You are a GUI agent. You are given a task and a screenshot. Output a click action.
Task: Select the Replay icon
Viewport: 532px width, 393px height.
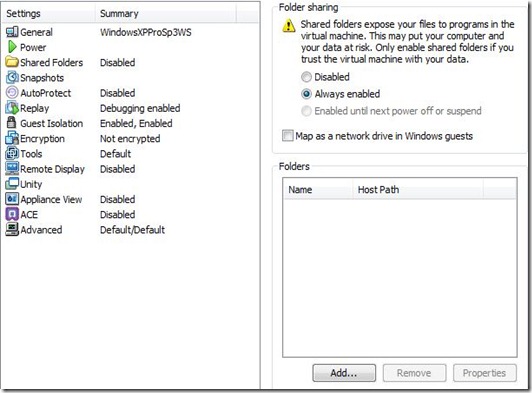12,108
